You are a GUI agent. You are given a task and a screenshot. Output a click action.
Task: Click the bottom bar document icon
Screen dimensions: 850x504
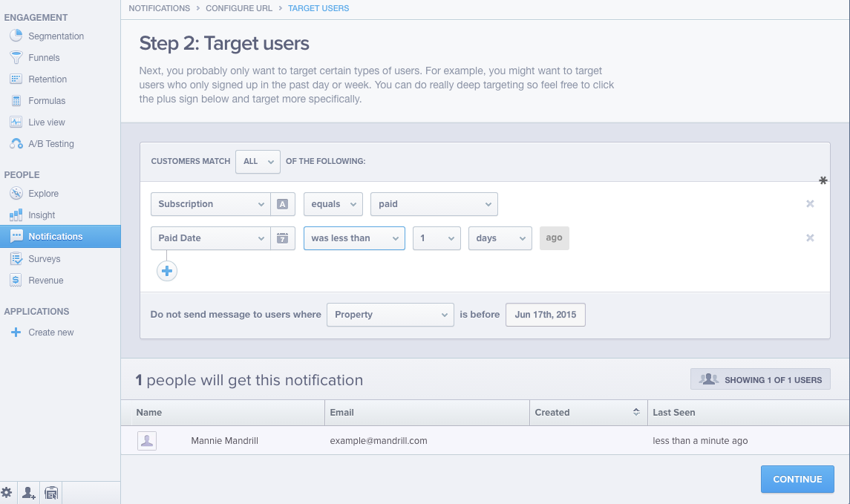point(51,493)
